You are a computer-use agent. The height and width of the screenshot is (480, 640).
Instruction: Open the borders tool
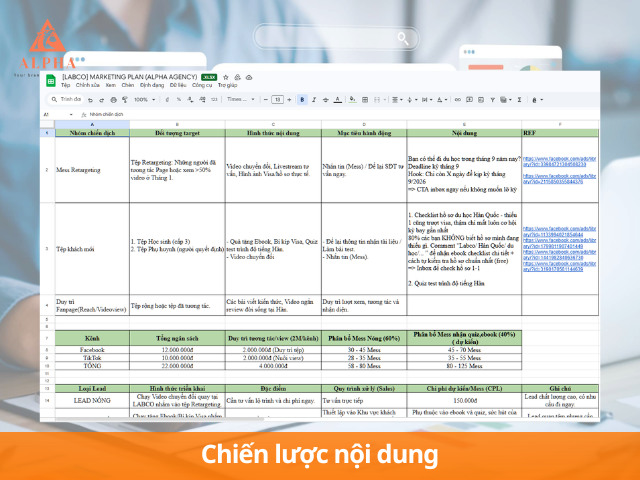click(x=365, y=100)
